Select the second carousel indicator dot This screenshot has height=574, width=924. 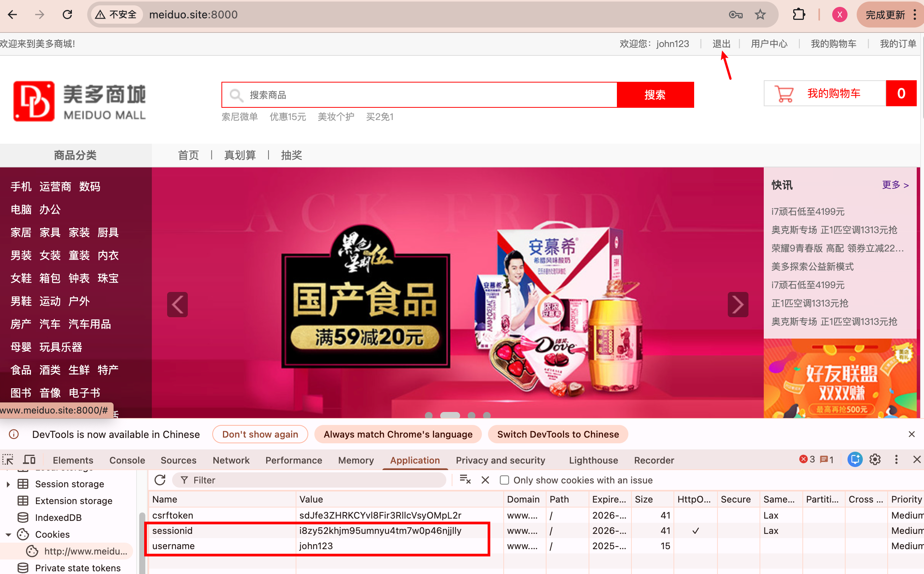[450, 415]
